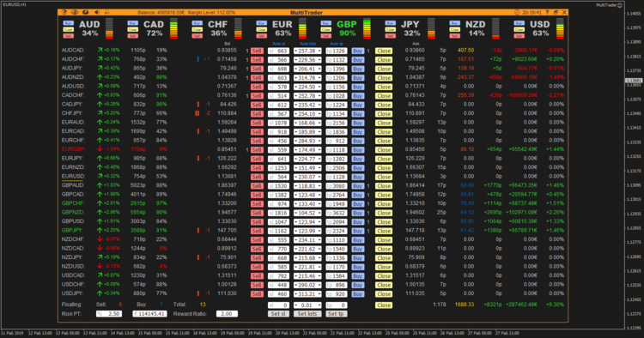644x338 pixels.
Task: Toggle the eye visibility icon in title bar
Action: coord(75,12)
